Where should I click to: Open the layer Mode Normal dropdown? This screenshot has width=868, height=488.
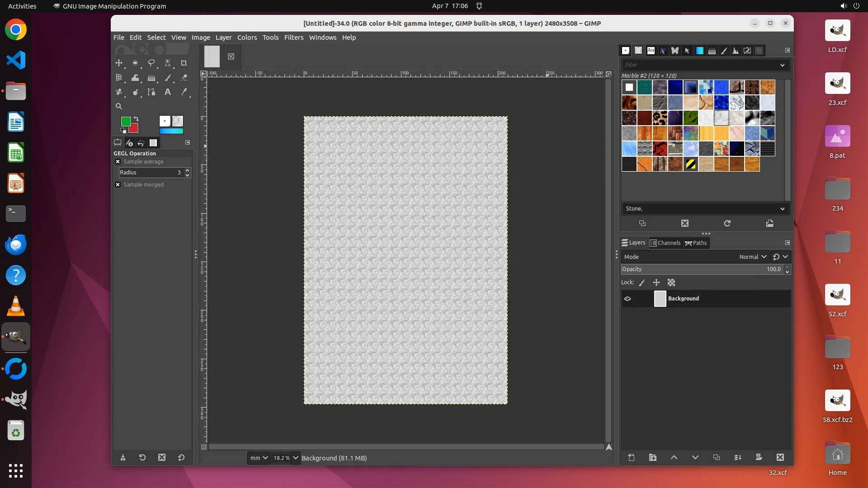tap(753, 257)
